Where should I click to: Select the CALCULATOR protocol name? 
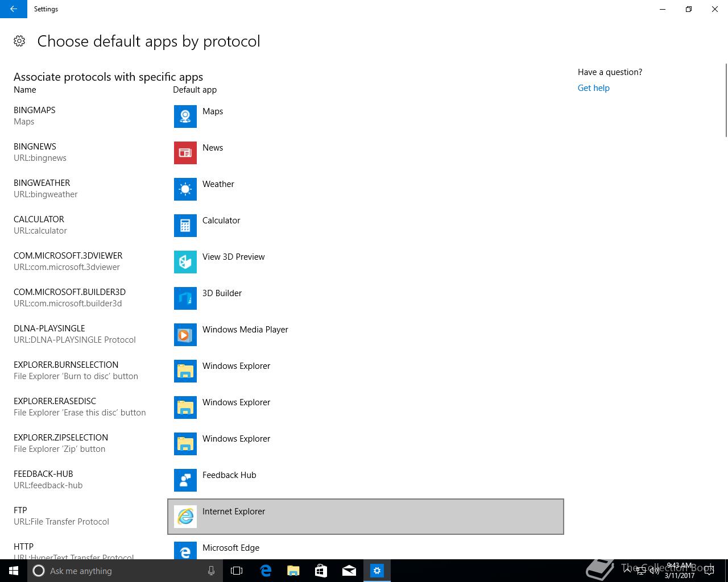pyautogui.click(x=39, y=219)
